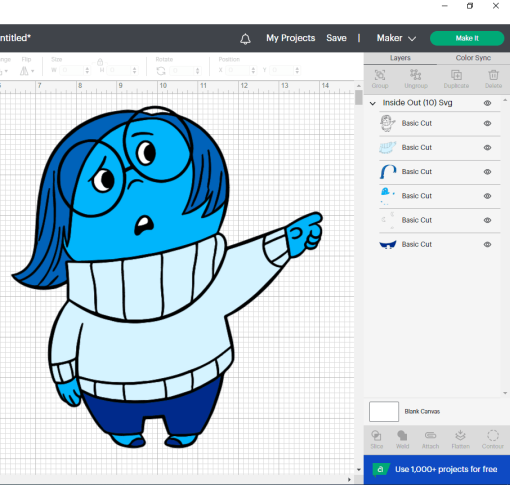Toggle visibility of fourth Basic Cut layer
The height and width of the screenshot is (485, 510).
487,196
